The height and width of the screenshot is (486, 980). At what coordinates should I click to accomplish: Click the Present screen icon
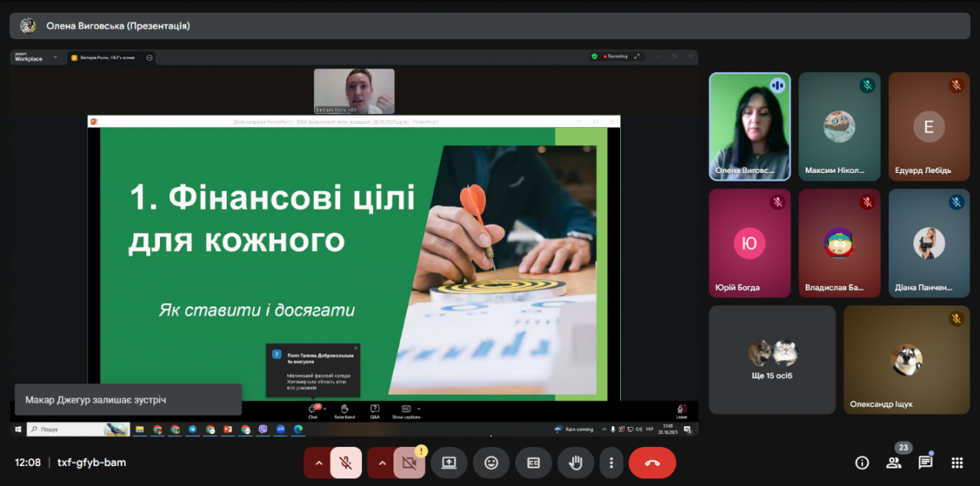449,462
